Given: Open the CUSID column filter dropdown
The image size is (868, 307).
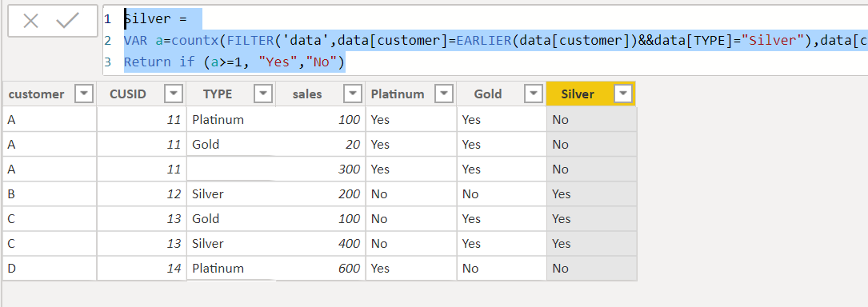Looking at the screenshot, I should tap(174, 94).
